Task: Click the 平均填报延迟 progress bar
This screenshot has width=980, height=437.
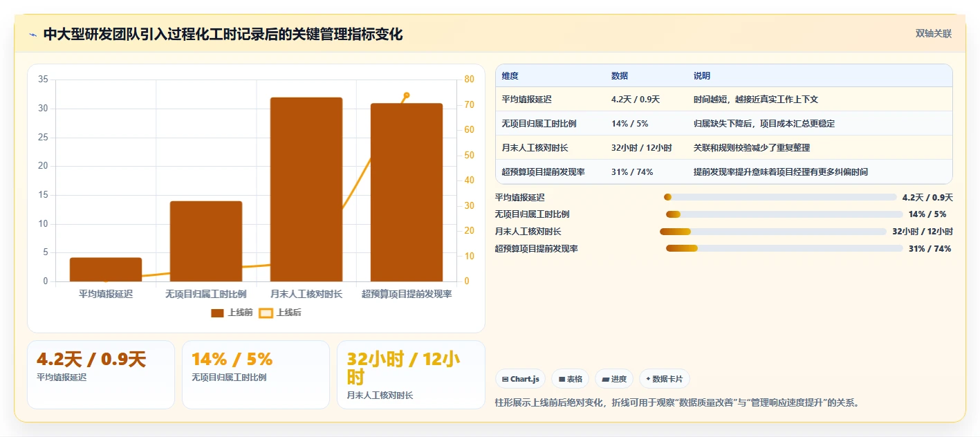Action: [779, 197]
